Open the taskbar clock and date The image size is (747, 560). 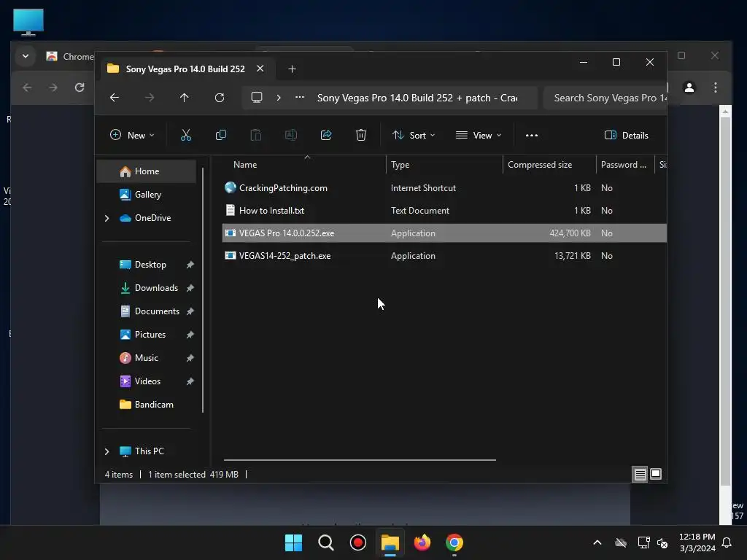tap(697, 542)
